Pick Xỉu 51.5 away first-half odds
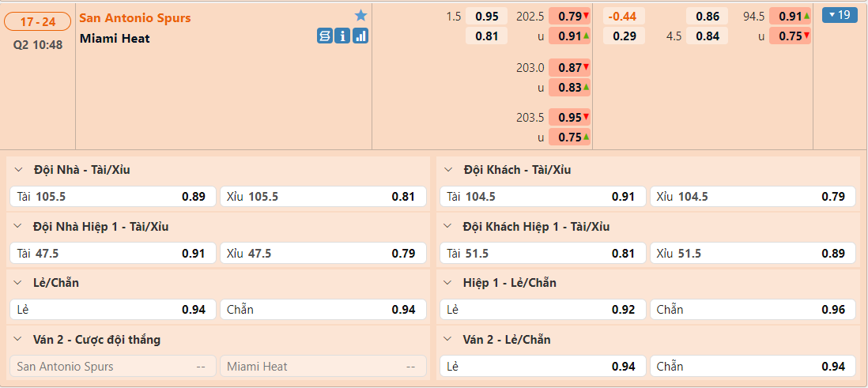Viewport: 868px width, 388px height. pos(752,254)
